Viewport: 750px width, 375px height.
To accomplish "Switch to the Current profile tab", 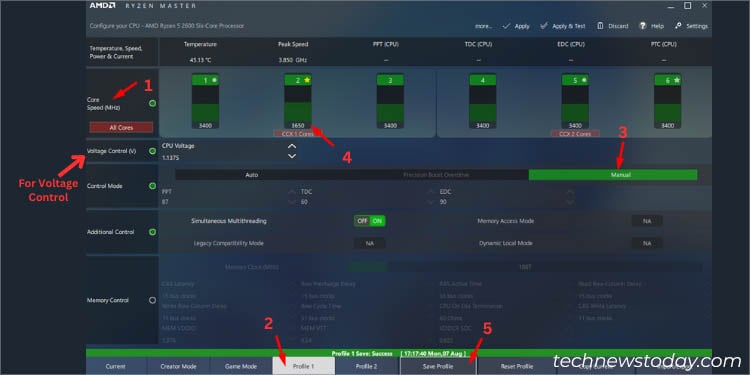I will coord(116,366).
